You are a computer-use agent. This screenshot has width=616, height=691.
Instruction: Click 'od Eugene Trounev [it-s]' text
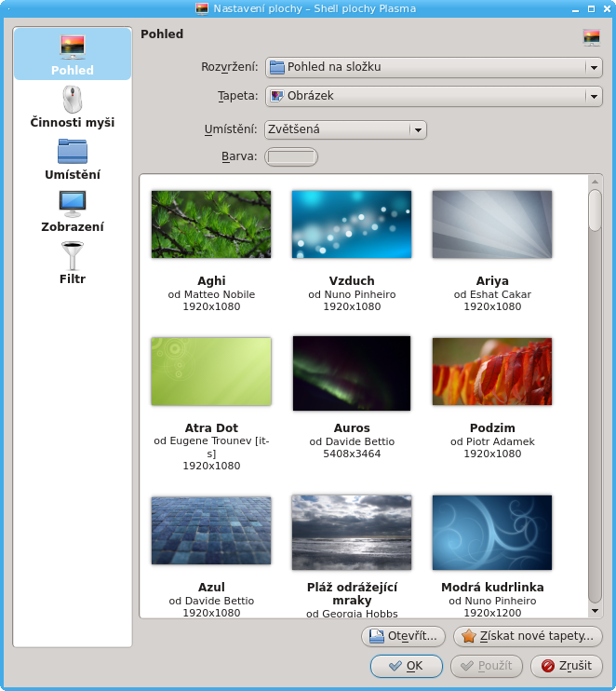[x=211, y=447]
